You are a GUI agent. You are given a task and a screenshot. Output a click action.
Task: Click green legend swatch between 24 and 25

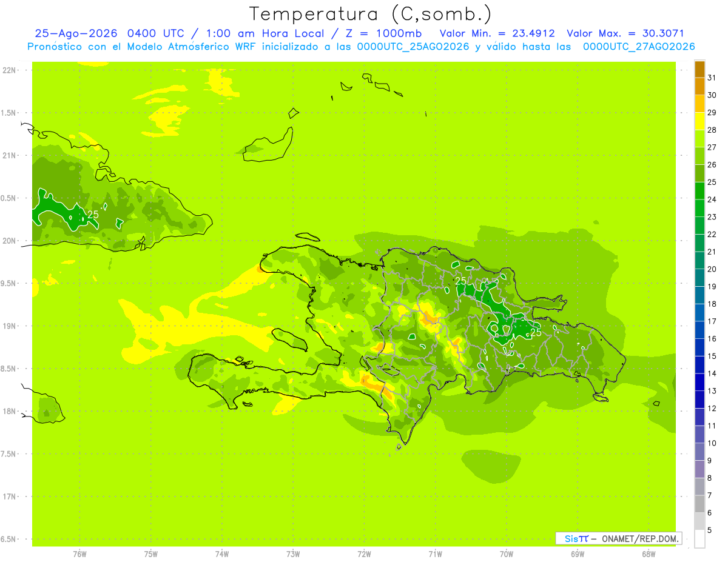click(699, 191)
